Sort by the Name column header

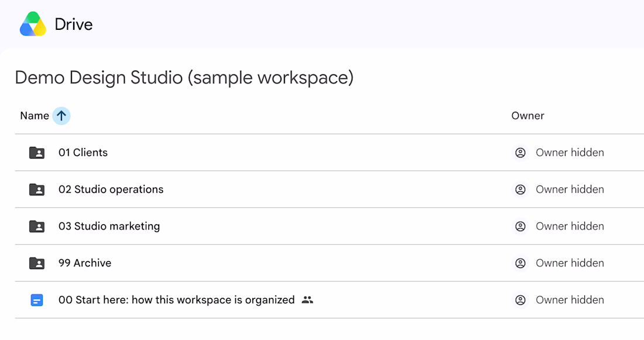click(35, 116)
